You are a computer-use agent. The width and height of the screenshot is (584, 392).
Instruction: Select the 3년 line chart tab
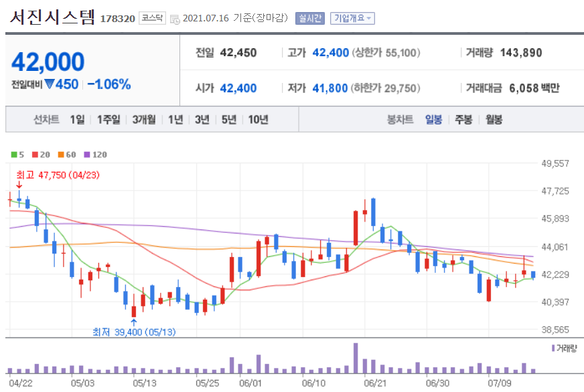[x=202, y=119]
